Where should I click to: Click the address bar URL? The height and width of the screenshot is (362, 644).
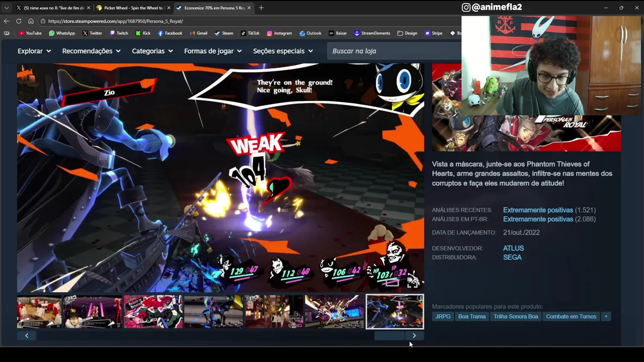click(115, 21)
